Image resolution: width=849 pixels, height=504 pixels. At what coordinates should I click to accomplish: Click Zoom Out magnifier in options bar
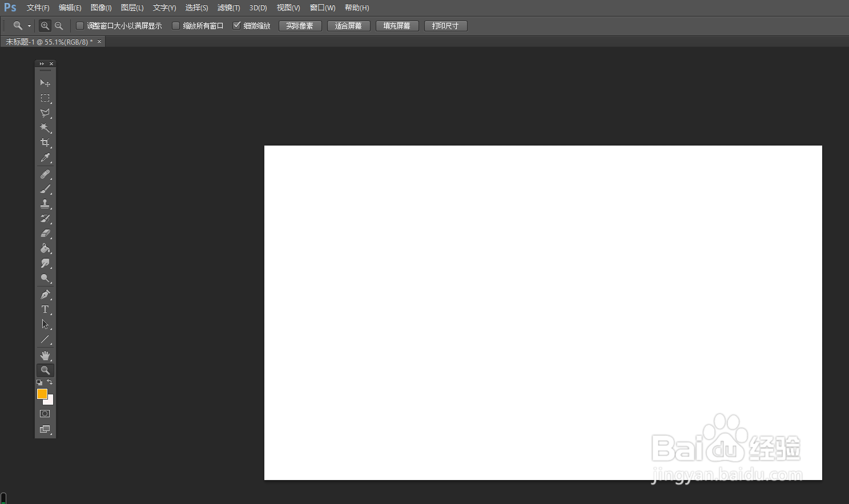(x=58, y=26)
